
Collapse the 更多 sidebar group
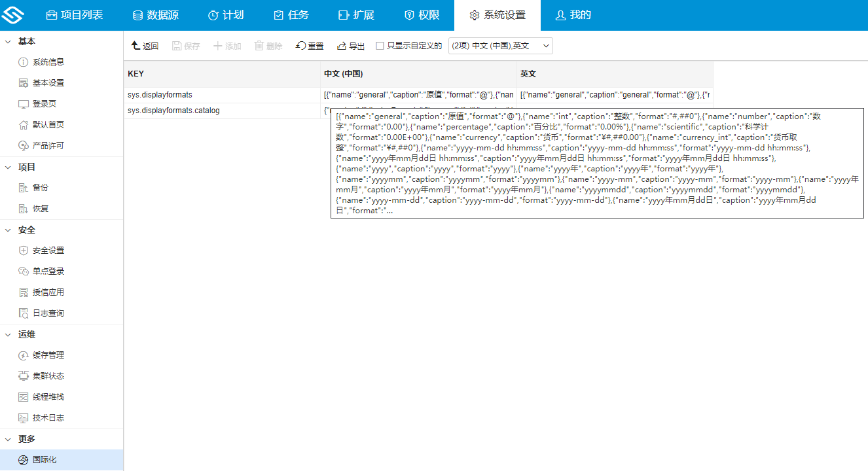coord(9,439)
